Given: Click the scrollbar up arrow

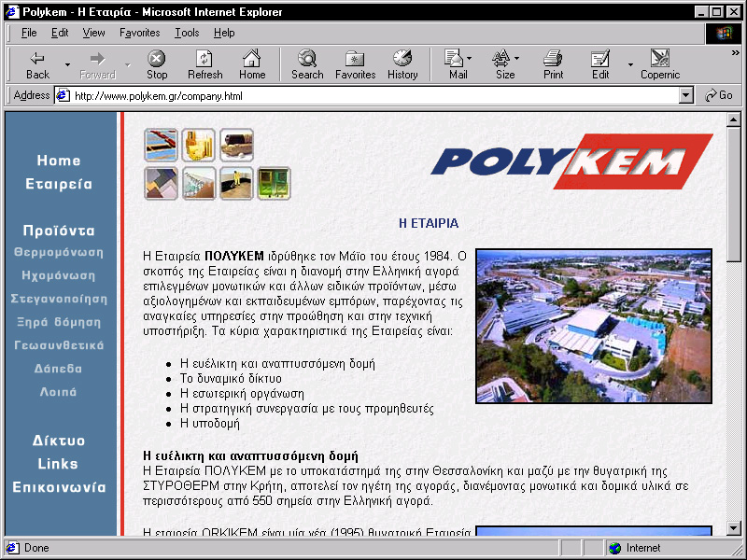Looking at the screenshot, I should click(x=734, y=119).
